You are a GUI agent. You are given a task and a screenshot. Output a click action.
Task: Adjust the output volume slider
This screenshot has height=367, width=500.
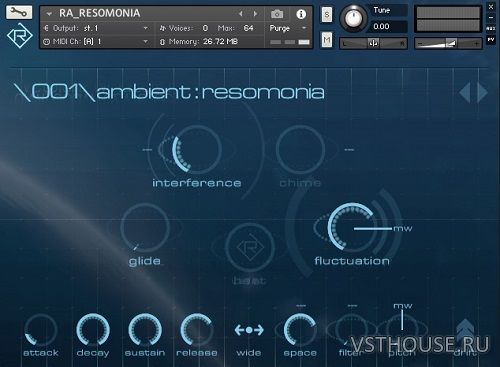[448, 43]
